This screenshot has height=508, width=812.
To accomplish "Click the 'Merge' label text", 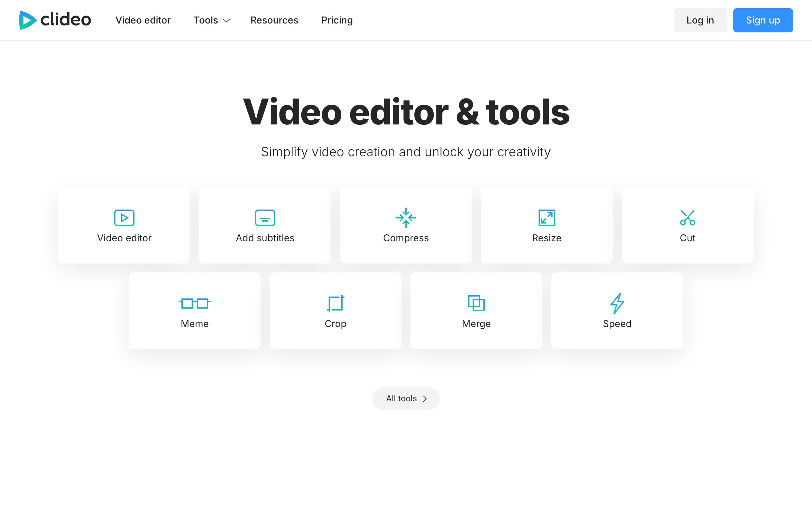I will [476, 324].
